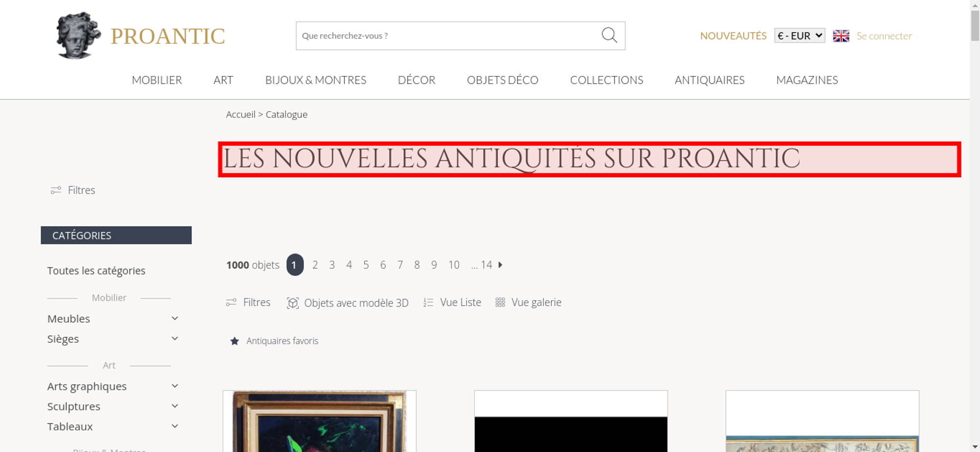
Task: Expand the Tableaux category
Action: tap(175, 426)
